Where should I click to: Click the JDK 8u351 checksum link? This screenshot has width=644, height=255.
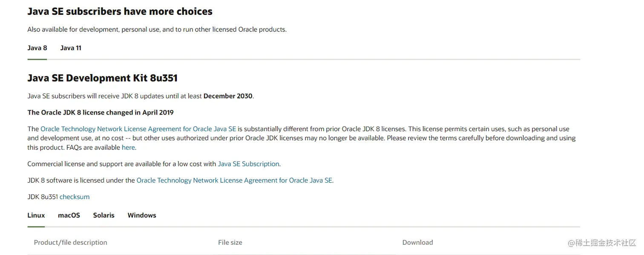(75, 197)
